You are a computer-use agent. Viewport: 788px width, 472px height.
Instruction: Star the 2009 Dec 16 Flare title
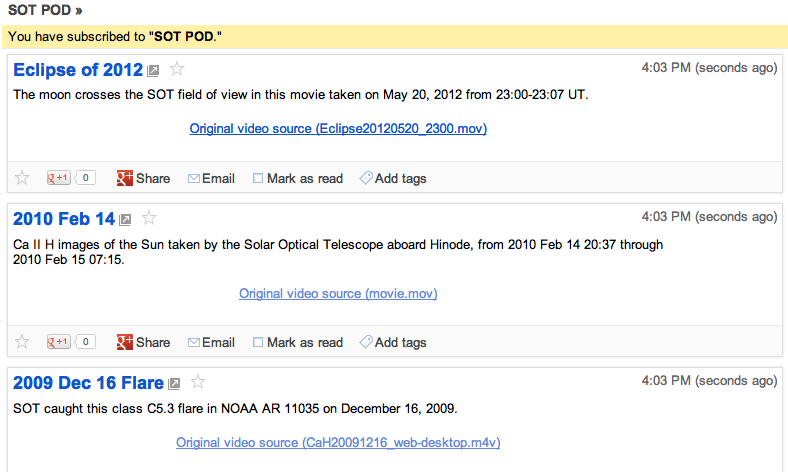[x=198, y=381]
